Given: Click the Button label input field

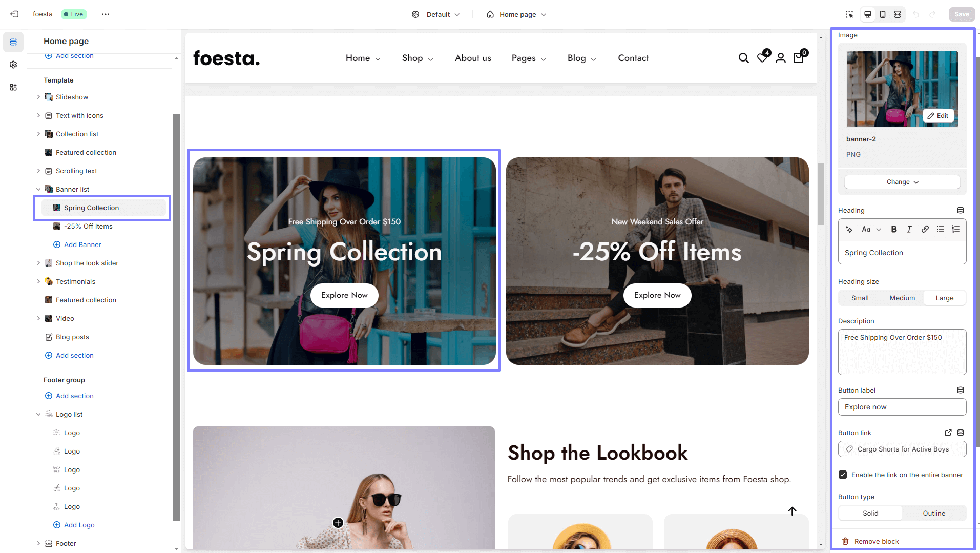Looking at the screenshot, I should pos(902,407).
